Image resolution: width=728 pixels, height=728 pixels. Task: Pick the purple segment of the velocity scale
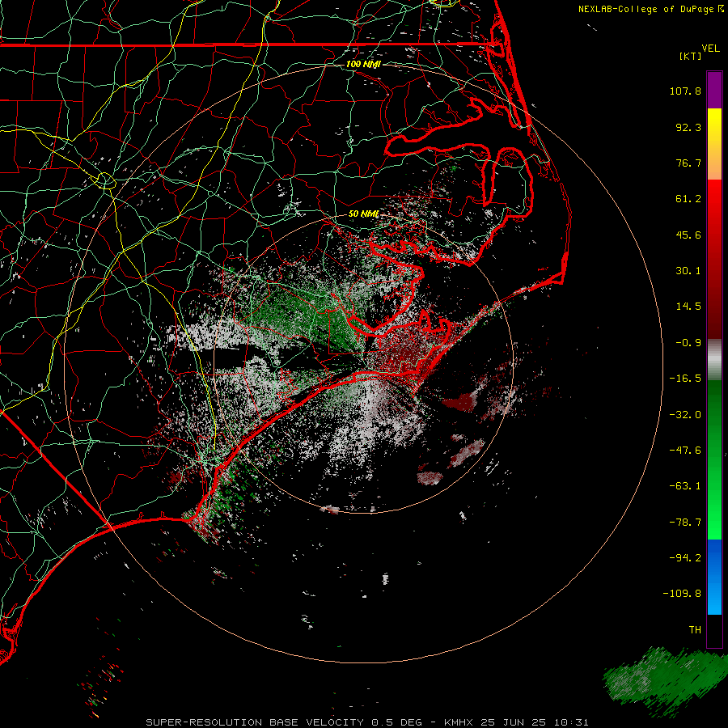pos(714,90)
